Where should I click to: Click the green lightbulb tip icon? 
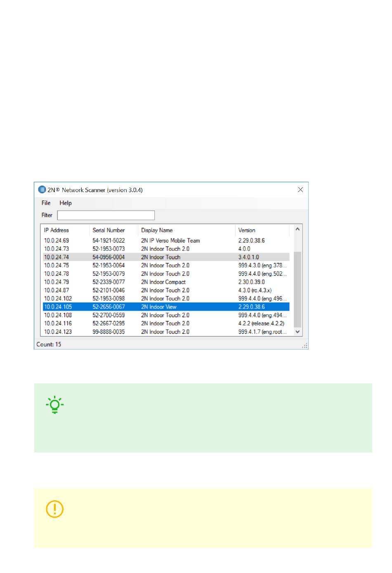point(54,405)
